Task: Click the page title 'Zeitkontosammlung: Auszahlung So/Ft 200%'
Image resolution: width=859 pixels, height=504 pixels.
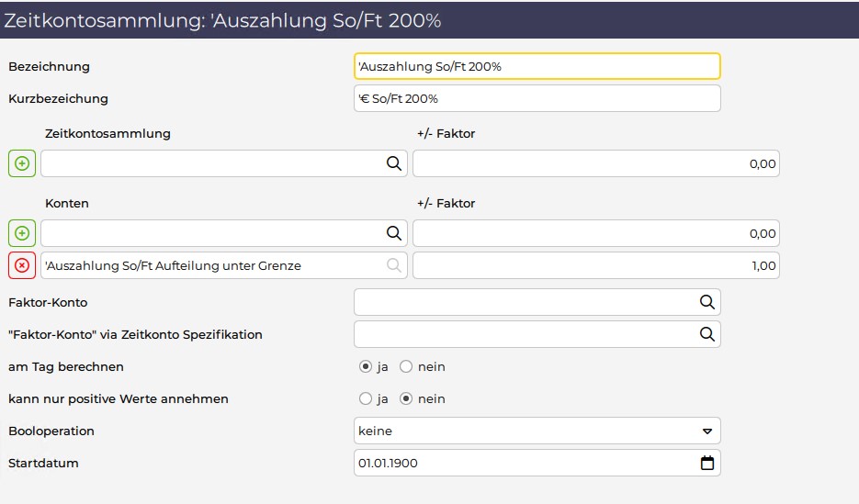Action: point(222,20)
